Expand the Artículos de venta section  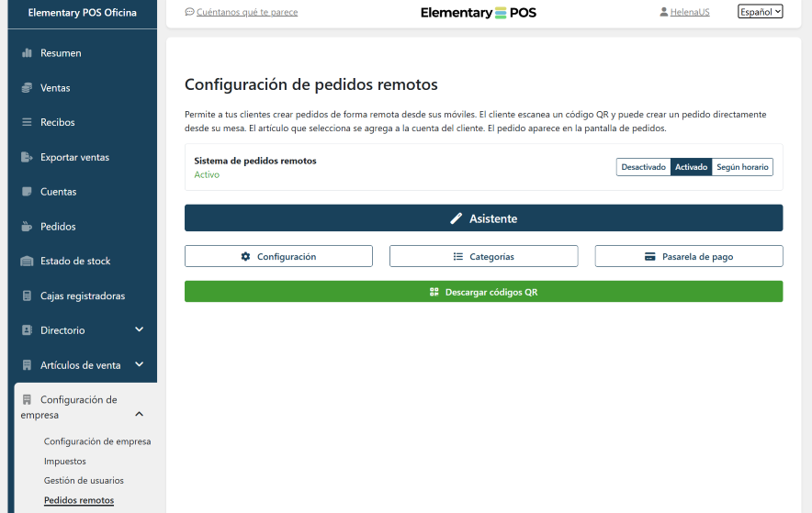click(x=140, y=364)
